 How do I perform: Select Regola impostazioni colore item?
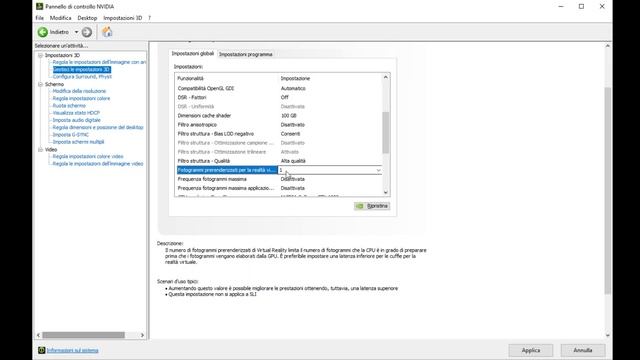coord(81,98)
